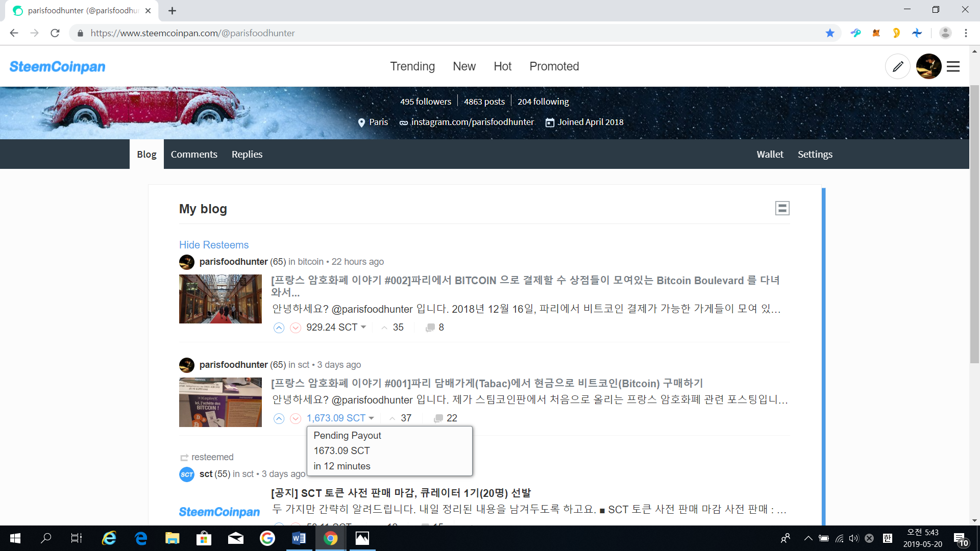Click the blog layout switch icon

[782, 208]
